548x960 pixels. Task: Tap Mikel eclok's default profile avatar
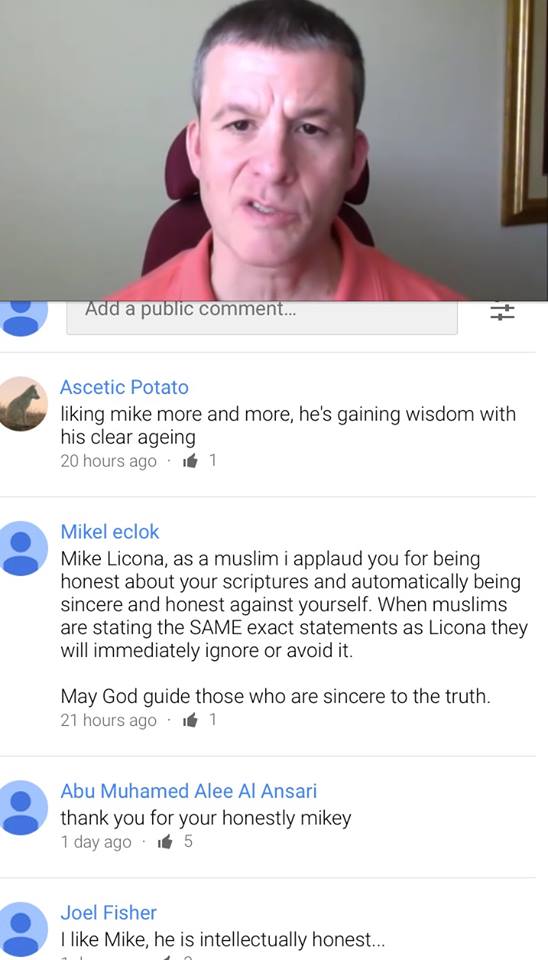(21, 549)
